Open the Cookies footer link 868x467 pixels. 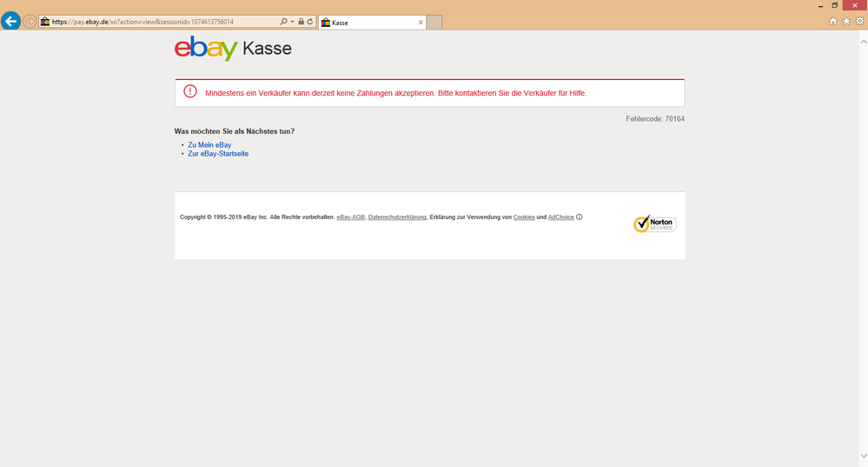(524, 217)
